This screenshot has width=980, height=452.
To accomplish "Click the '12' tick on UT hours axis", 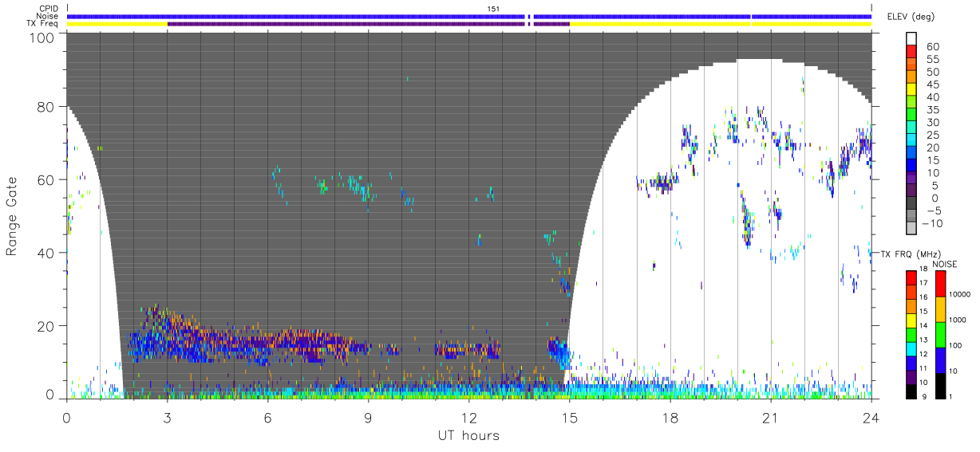I will tap(468, 418).
